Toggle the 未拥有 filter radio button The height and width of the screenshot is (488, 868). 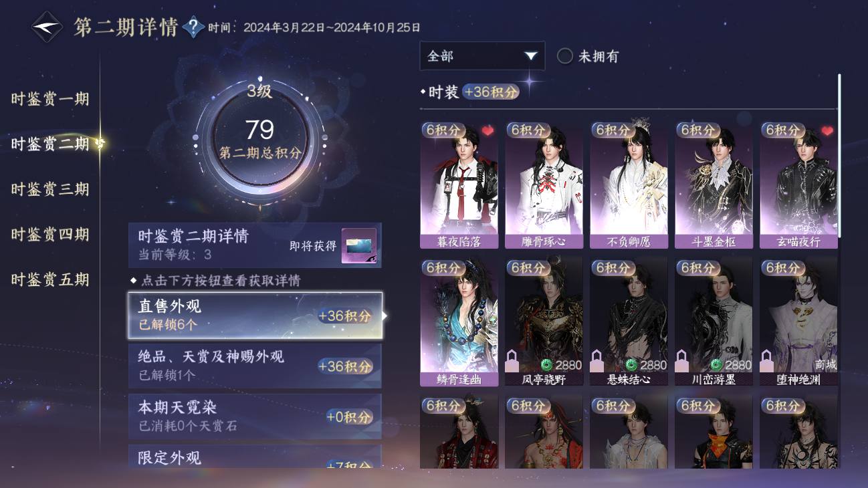tap(565, 56)
